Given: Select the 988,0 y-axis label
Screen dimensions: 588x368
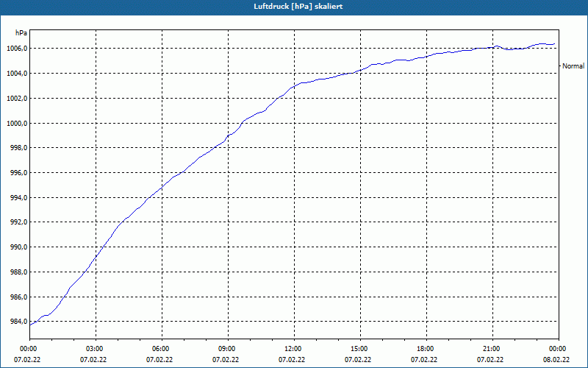Looking at the screenshot, I should click(18, 272).
